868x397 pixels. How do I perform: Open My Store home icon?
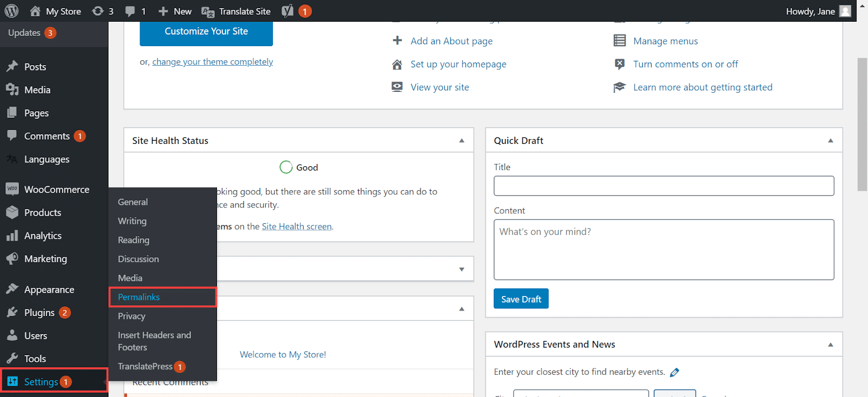(x=35, y=11)
